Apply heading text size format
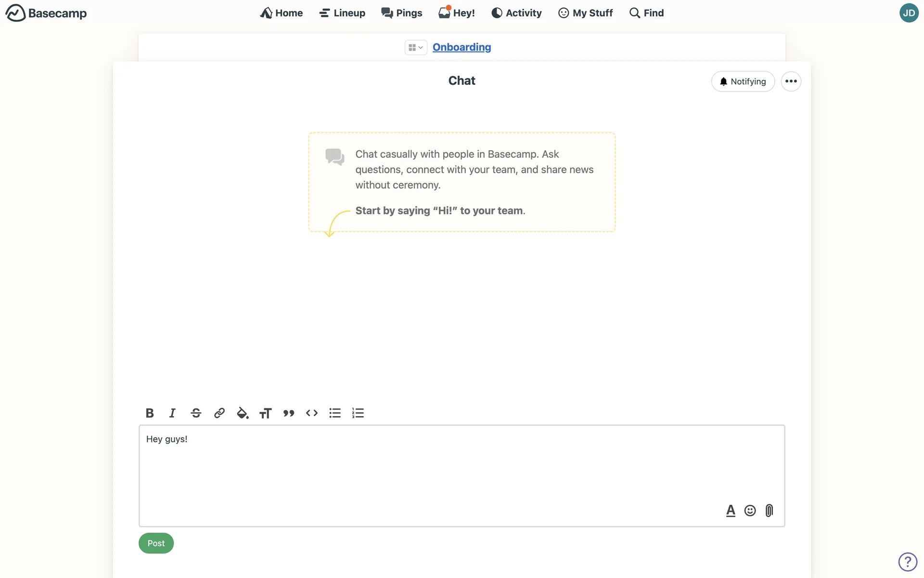Screen dimensions: 924x578 [265, 413]
